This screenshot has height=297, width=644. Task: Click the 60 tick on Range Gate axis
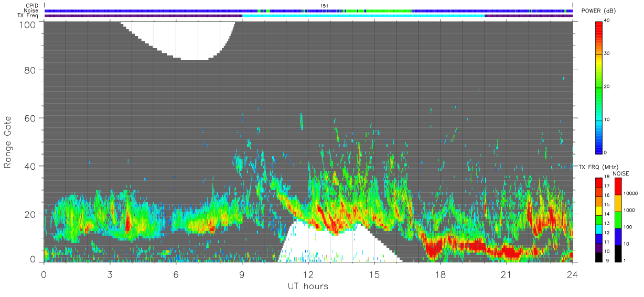click(x=30, y=118)
